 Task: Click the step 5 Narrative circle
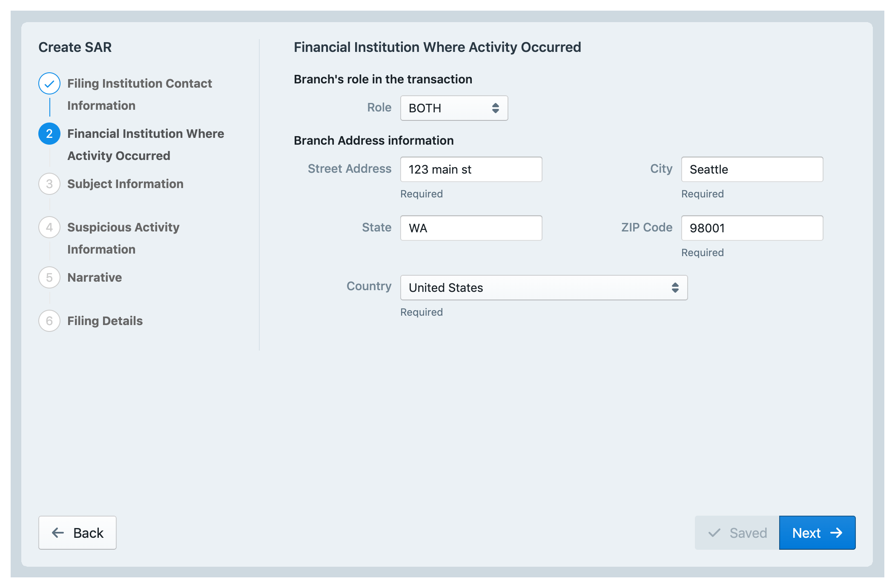coord(49,277)
